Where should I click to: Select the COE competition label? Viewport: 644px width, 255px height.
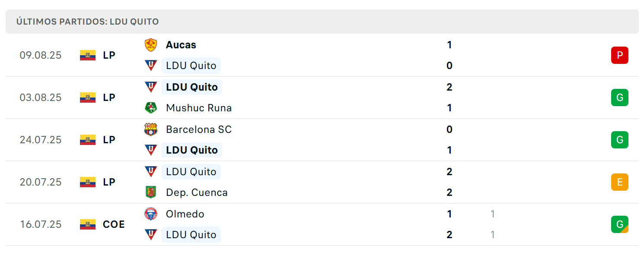point(114,224)
